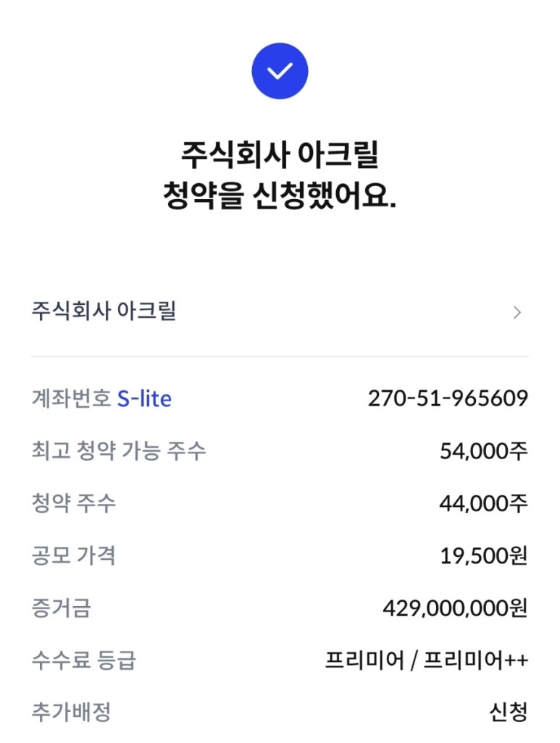Tap the 최고 청약 가능 주수 label

click(x=119, y=451)
